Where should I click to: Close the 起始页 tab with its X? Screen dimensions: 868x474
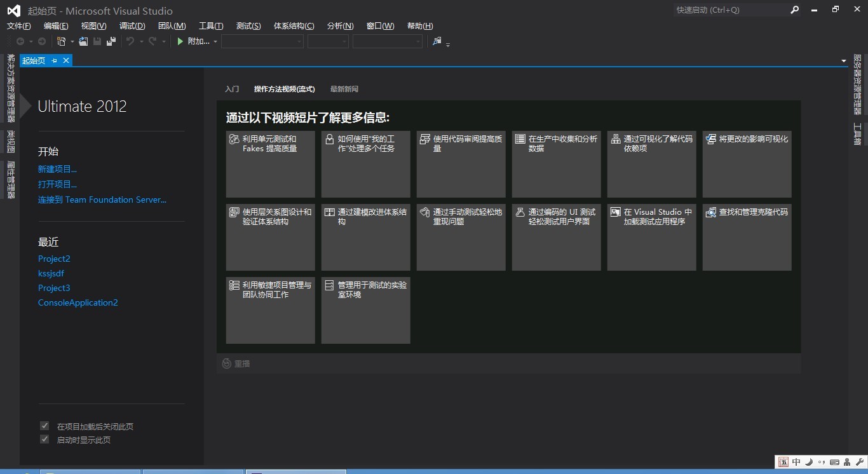click(65, 60)
